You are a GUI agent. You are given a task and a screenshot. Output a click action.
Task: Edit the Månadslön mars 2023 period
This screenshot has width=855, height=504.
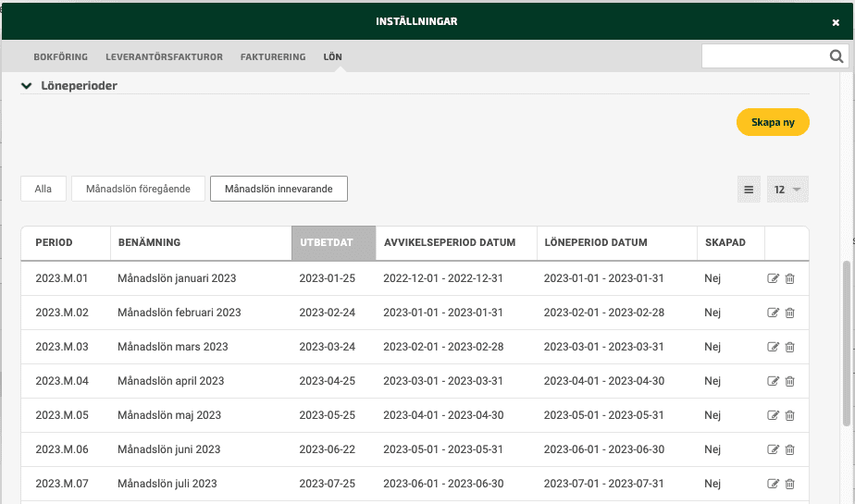tap(773, 347)
